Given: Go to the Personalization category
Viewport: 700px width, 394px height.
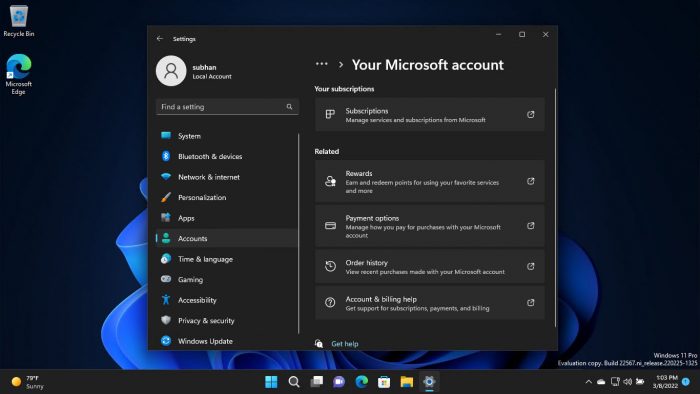Looking at the screenshot, I should [227, 198].
